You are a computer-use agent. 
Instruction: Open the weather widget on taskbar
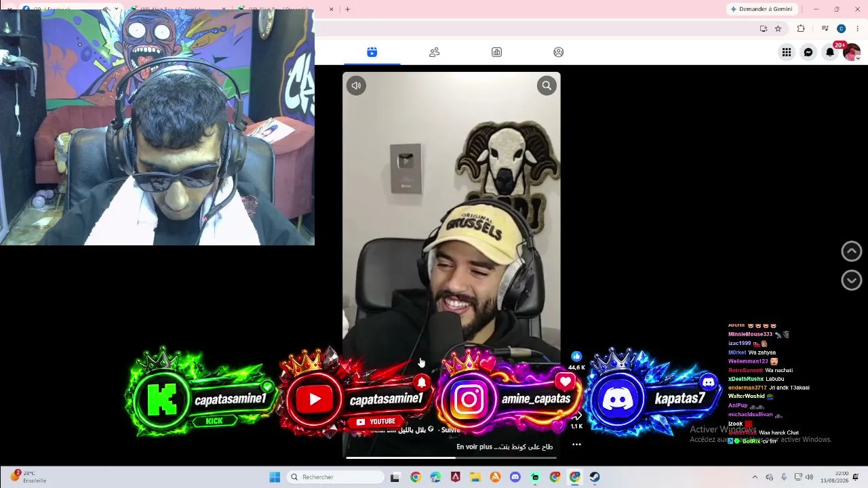(28, 477)
